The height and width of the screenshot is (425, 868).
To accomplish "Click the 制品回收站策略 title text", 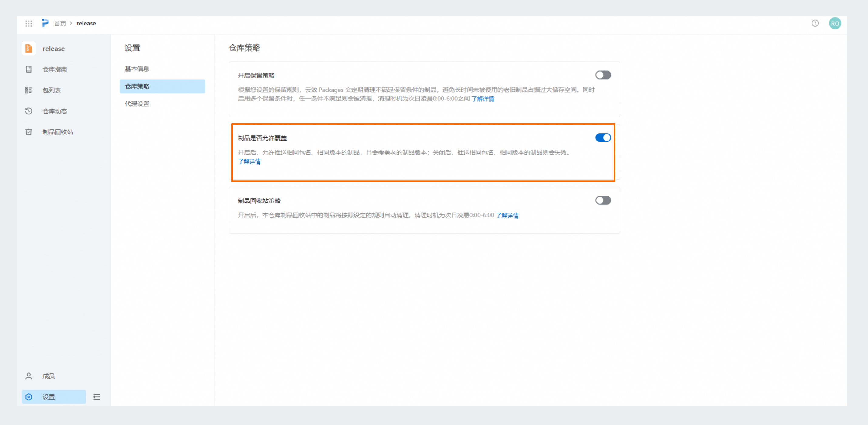I will pyautogui.click(x=259, y=201).
